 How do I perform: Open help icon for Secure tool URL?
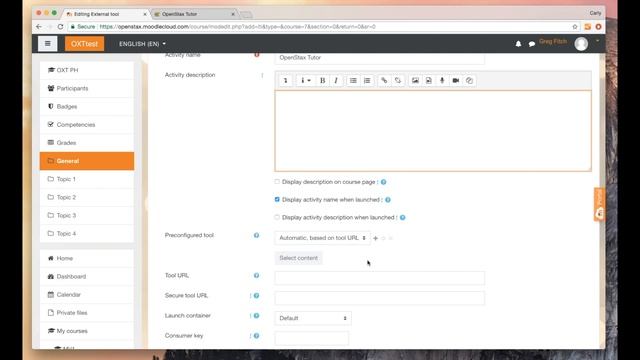[256, 296]
